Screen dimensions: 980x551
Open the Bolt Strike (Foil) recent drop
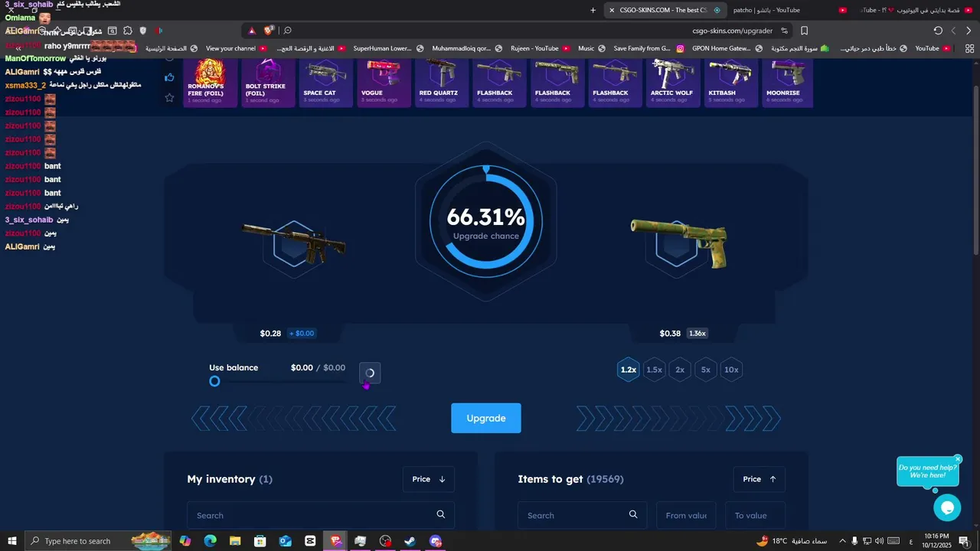[x=268, y=83]
